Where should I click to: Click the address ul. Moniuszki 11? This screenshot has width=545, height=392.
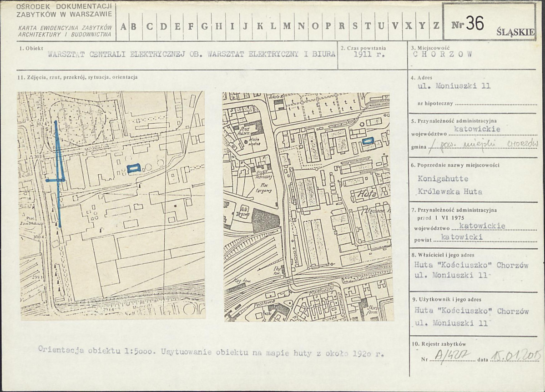(x=454, y=86)
